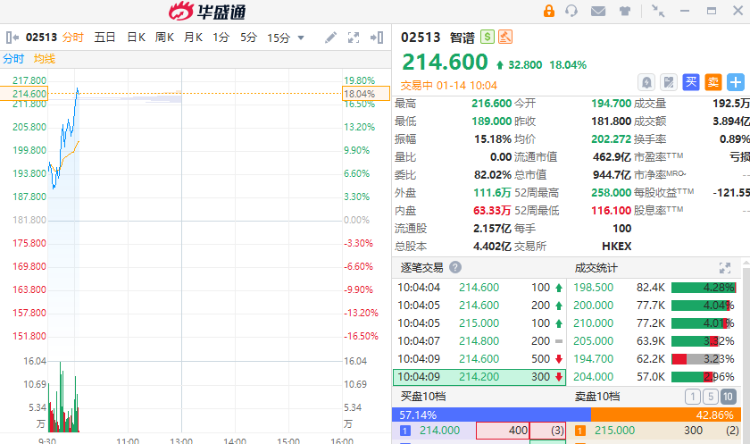The image size is (750, 444).
Task: Switch to the 日K chart tab
Action: coord(136,38)
